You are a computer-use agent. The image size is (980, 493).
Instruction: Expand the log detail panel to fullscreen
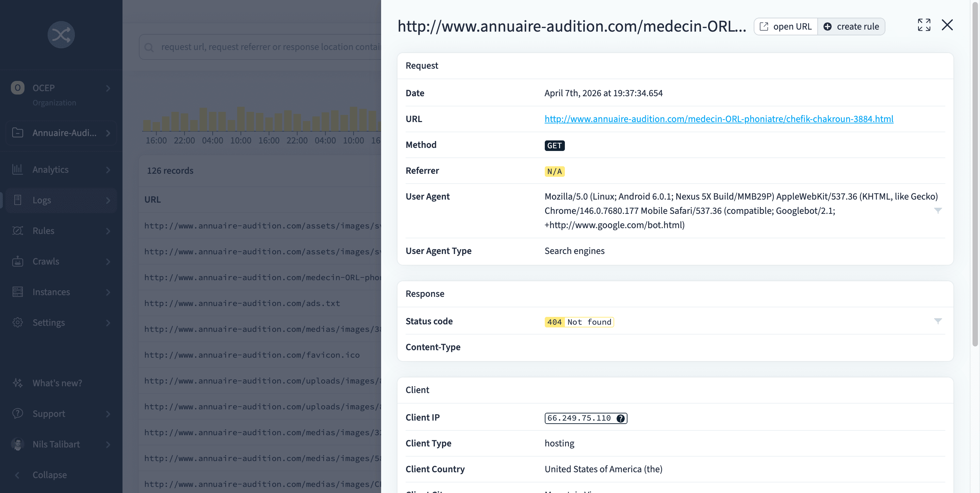point(924,25)
